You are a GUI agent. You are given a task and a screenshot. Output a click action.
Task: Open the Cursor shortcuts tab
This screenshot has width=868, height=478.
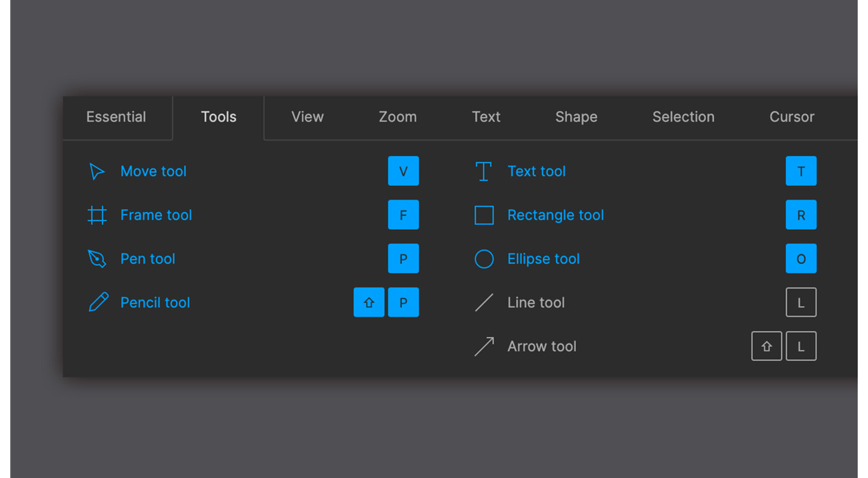(792, 117)
